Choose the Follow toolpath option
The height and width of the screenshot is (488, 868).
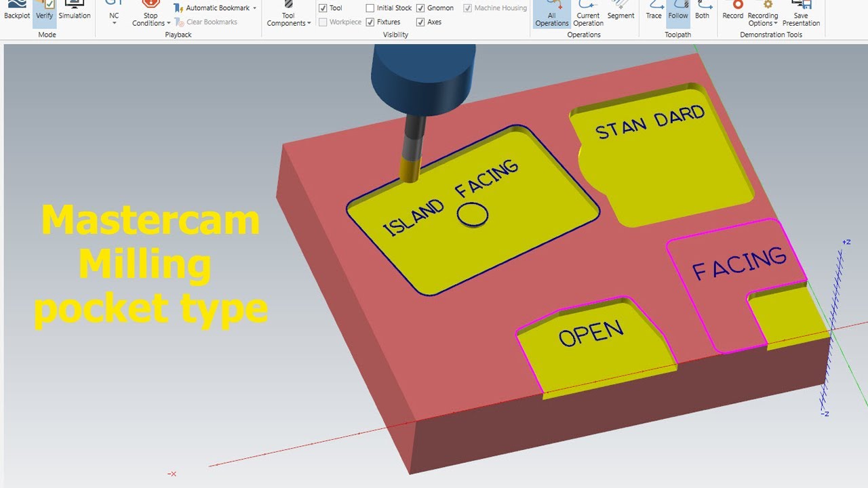(678, 12)
